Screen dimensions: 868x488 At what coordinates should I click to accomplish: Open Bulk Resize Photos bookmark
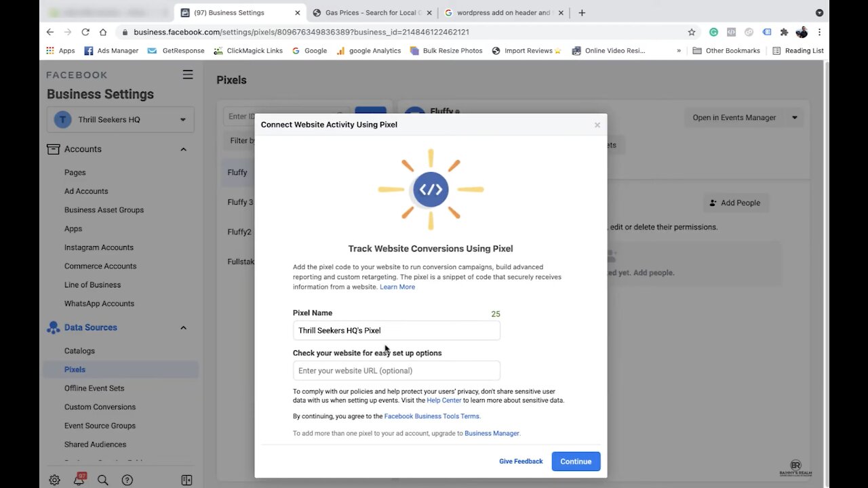coord(446,50)
